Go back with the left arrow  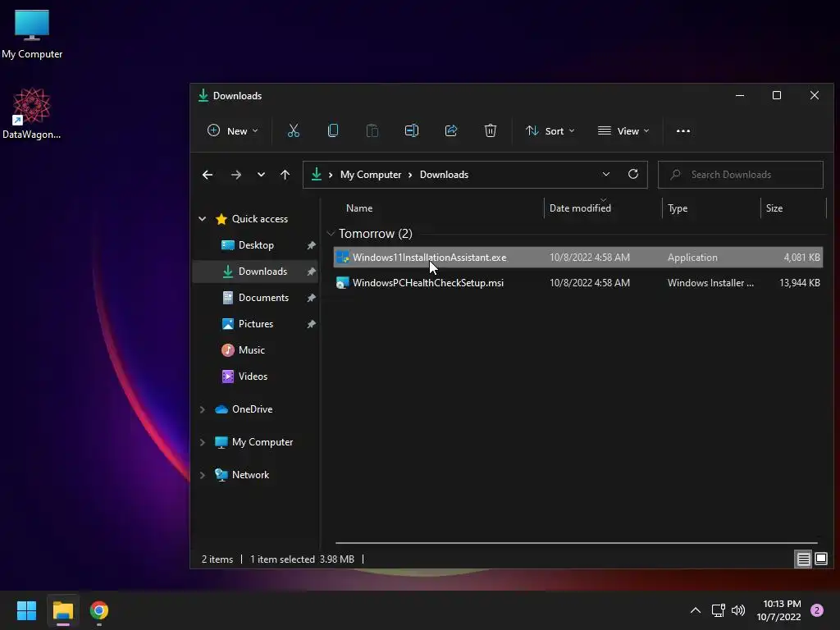(x=208, y=175)
